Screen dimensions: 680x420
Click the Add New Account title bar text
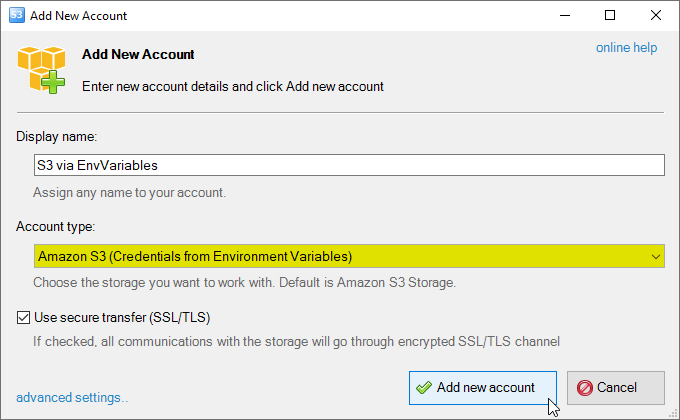tap(78, 16)
